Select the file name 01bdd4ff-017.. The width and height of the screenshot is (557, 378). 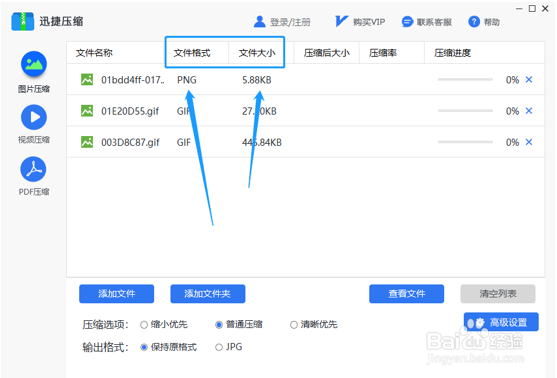pos(133,80)
